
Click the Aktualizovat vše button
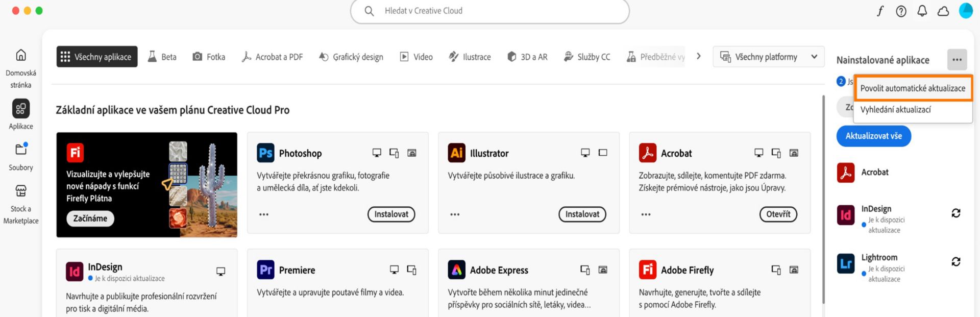[x=874, y=136]
